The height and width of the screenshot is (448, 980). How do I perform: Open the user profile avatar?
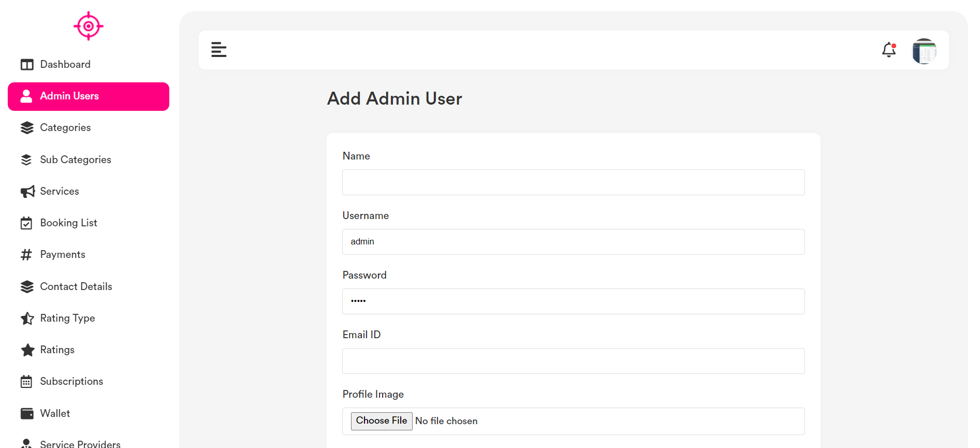click(924, 51)
